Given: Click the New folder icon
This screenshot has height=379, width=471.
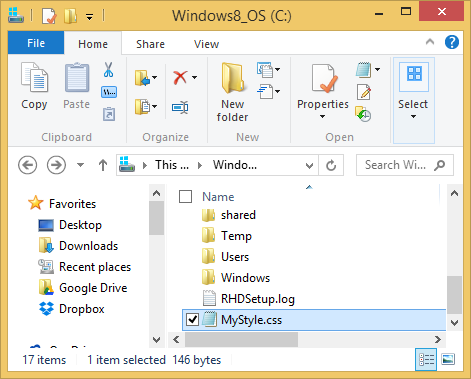Looking at the screenshot, I should tap(233, 78).
